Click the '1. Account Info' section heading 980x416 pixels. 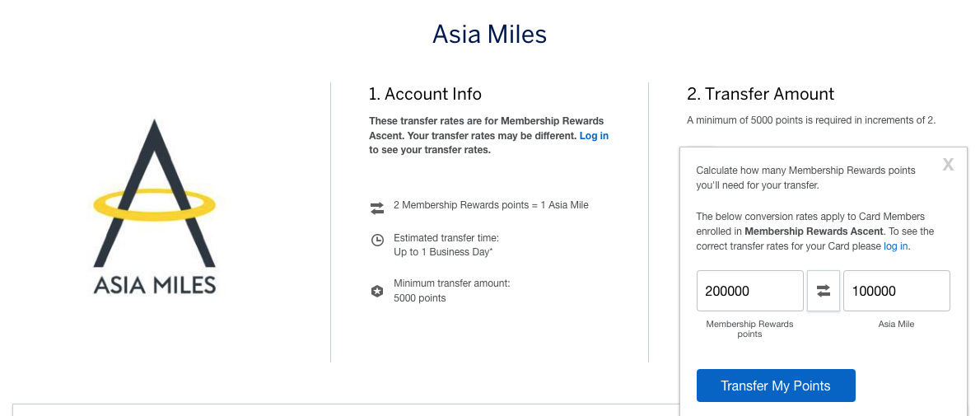tap(425, 94)
